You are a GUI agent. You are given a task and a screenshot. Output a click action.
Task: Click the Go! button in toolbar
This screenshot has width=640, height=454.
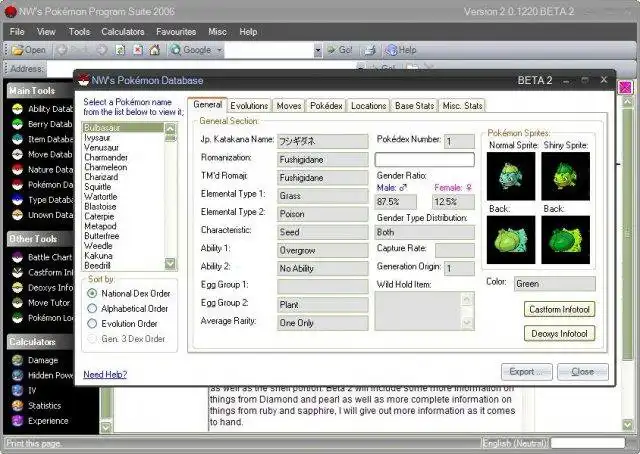(x=340, y=50)
